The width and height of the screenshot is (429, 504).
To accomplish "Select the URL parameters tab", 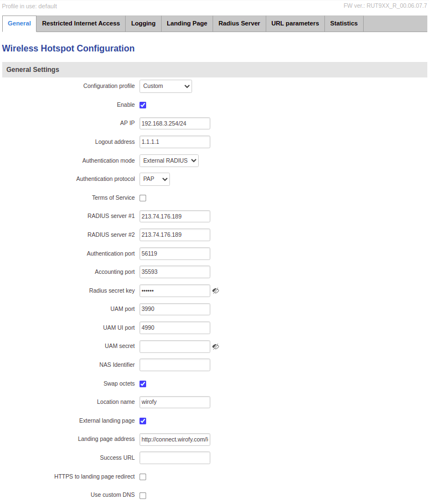I will point(295,24).
